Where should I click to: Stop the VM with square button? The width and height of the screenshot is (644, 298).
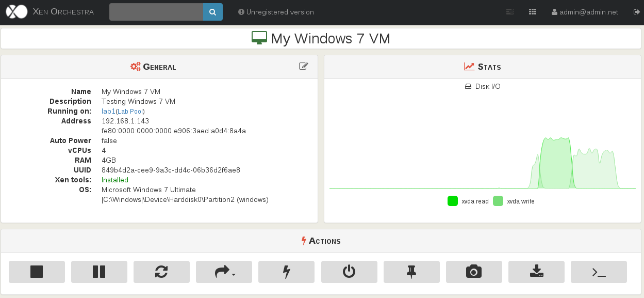tap(37, 272)
